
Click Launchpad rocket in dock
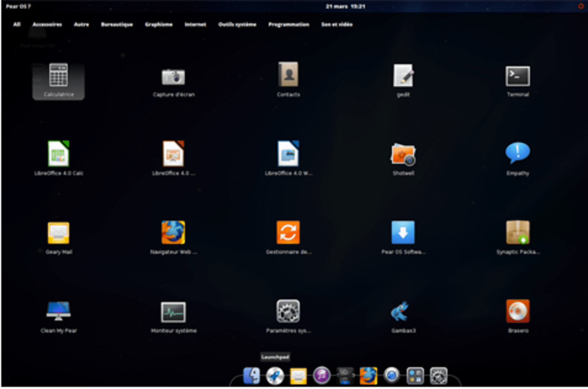pyautogui.click(x=275, y=376)
